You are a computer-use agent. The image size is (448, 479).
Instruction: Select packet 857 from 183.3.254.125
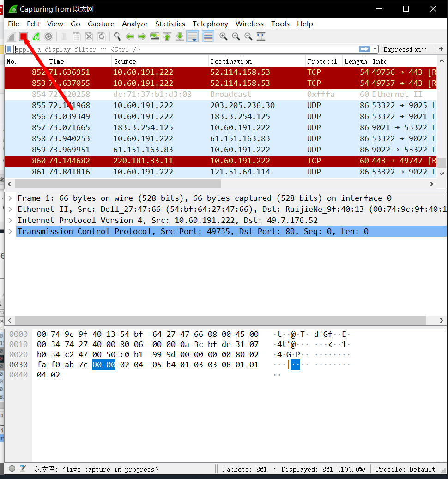point(220,127)
